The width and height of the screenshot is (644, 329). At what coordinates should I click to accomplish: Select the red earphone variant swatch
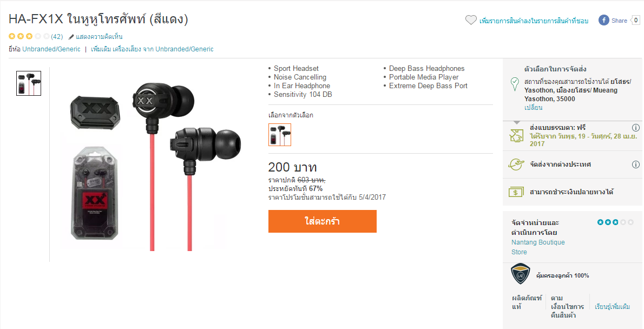(280, 135)
